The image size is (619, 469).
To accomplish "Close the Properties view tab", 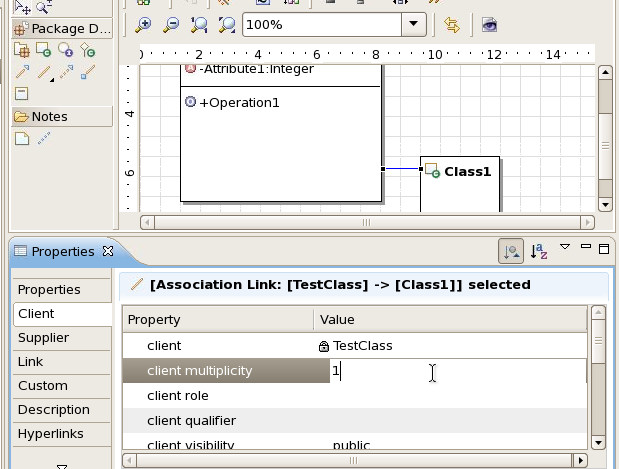I will pos(108,252).
